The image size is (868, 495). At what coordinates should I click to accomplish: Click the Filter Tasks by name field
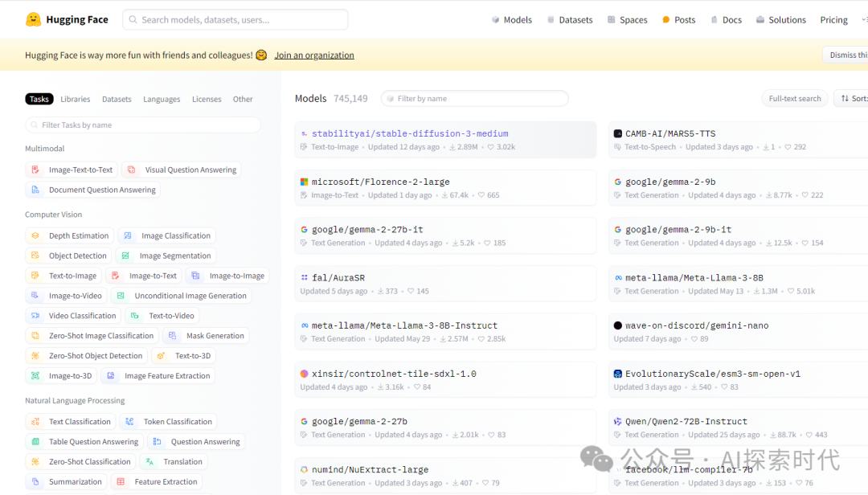(143, 125)
